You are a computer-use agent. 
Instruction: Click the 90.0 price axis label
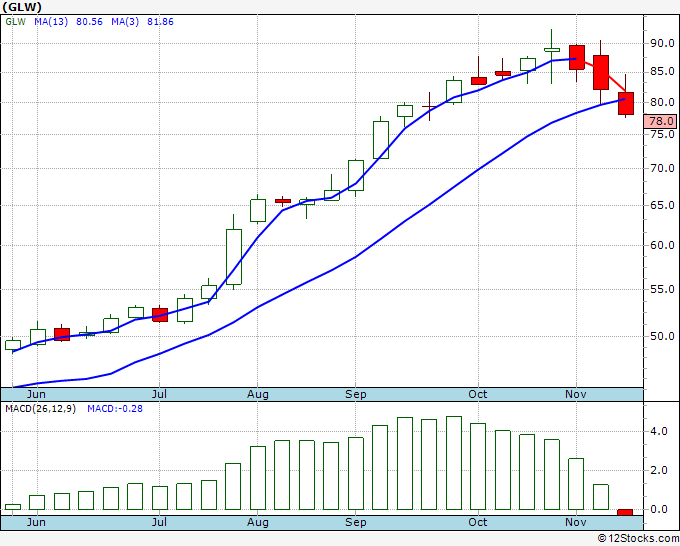tap(662, 43)
